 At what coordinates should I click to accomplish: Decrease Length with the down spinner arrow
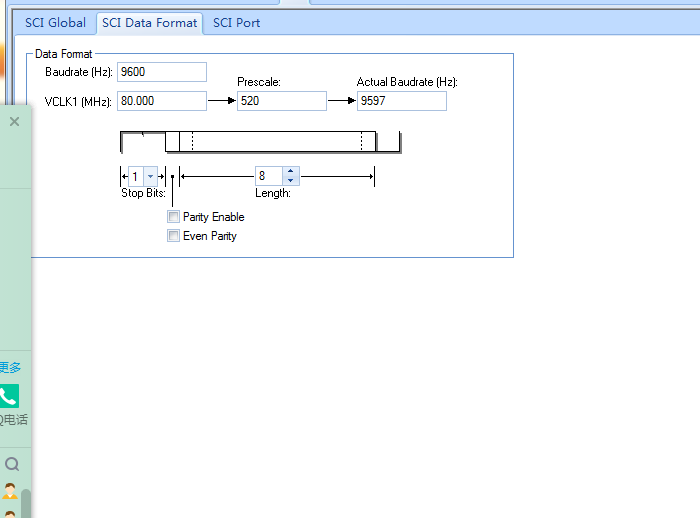click(x=291, y=180)
